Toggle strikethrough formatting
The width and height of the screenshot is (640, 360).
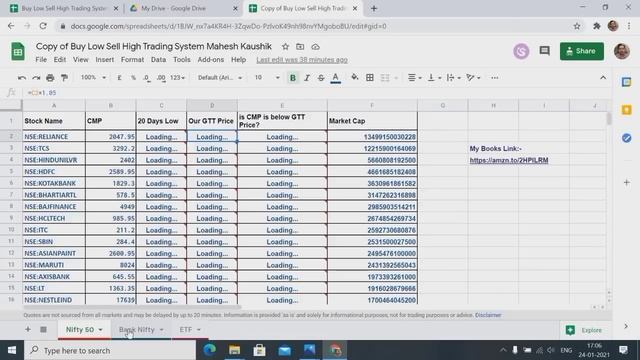coord(321,78)
